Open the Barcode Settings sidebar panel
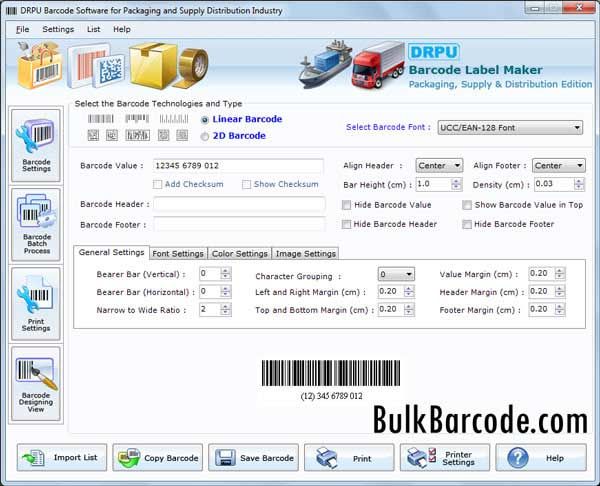 [x=36, y=145]
